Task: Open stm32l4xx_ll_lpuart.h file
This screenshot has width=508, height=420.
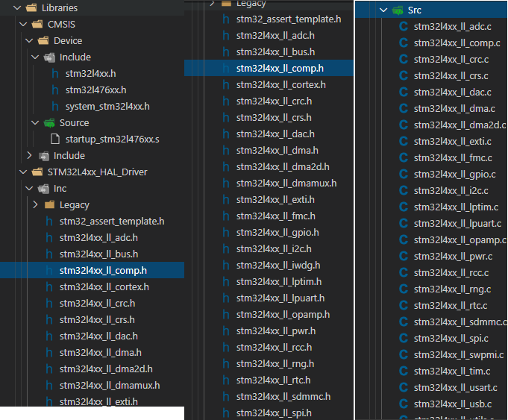Action: [280, 298]
